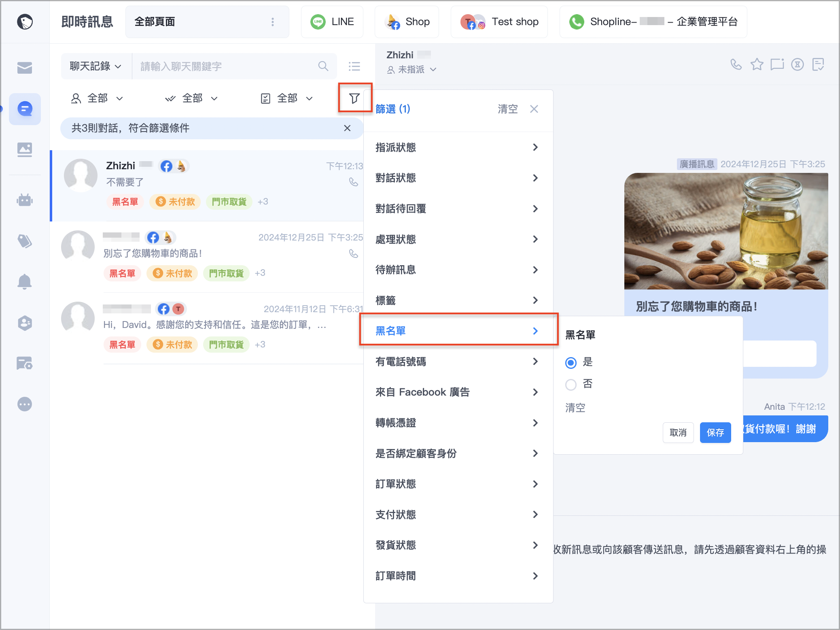
Task: Open the 有電話號碼 filter option
Action: 458,362
